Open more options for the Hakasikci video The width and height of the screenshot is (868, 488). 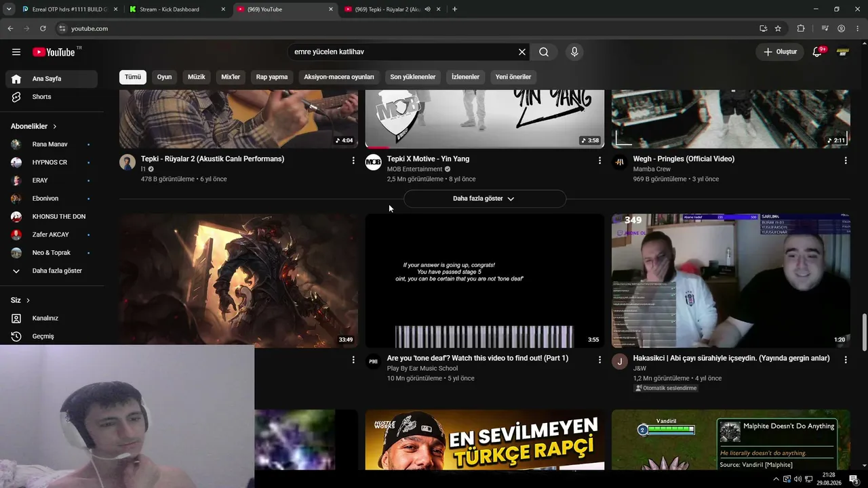click(846, 360)
